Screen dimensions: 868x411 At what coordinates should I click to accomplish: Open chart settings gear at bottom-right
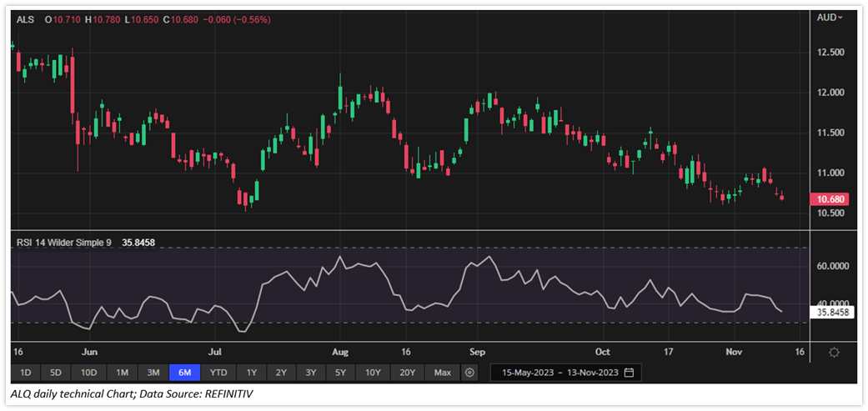(x=833, y=353)
